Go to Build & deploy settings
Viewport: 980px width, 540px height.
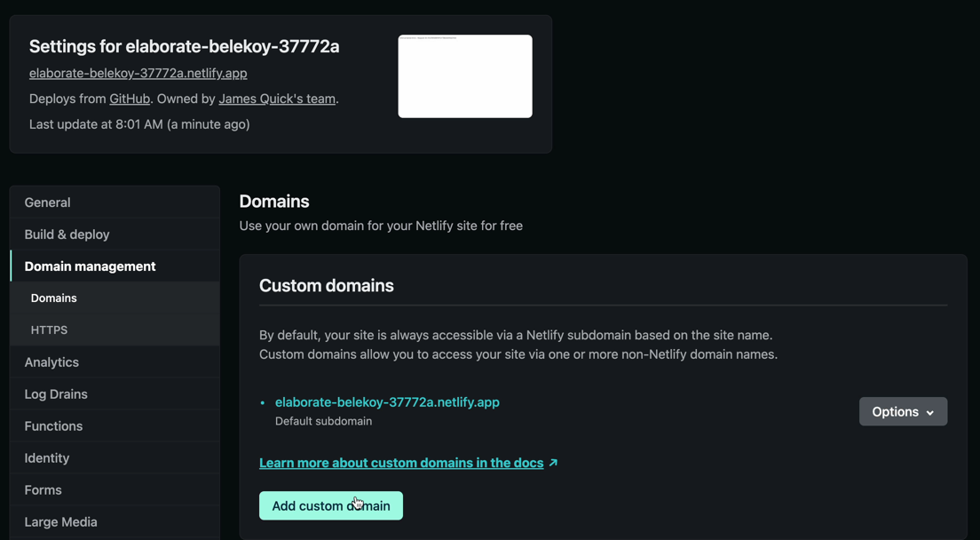click(x=115, y=234)
